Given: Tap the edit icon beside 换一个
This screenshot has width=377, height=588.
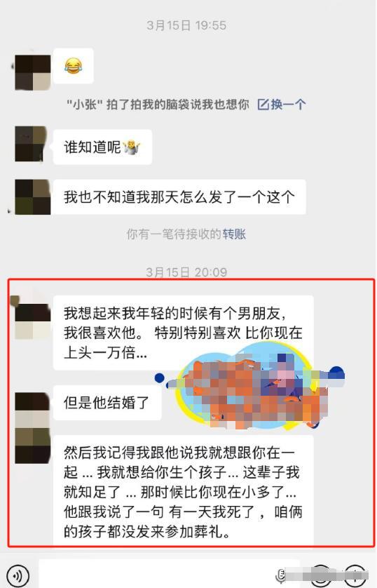Looking at the screenshot, I should [x=263, y=105].
